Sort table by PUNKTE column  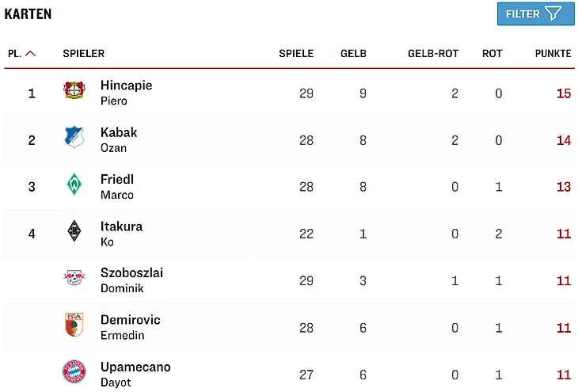click(553, 54)
